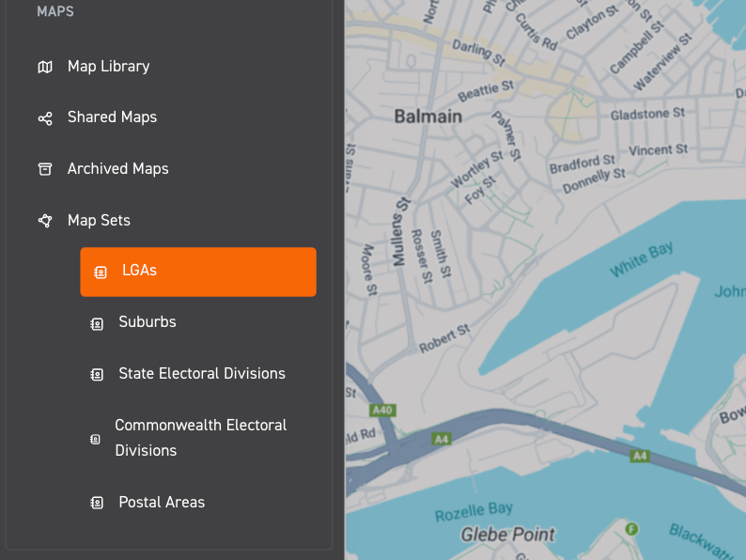Click the Suburbs address-book icon
Viewport: 746px width, 560px height.
97,324
